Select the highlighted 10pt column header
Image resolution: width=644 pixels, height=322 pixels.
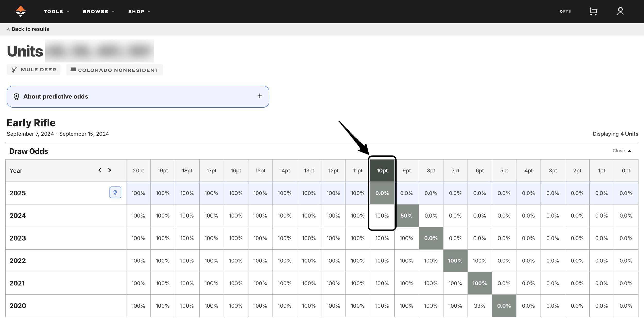point(382,170)
